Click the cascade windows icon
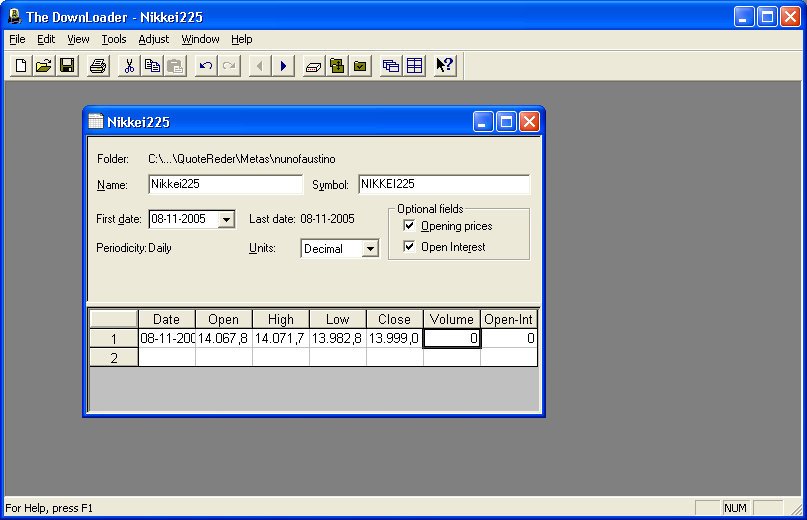Image resolution: width=807 pixels, height=520 pixels. pos(391,66)
